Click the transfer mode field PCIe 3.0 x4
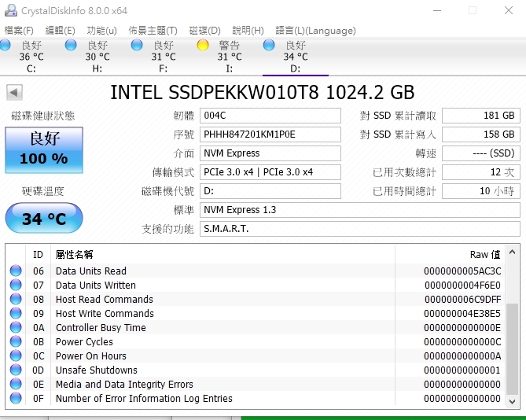This screenshot has height=420, width=526. pyautogui.click(x=270, y=172)
